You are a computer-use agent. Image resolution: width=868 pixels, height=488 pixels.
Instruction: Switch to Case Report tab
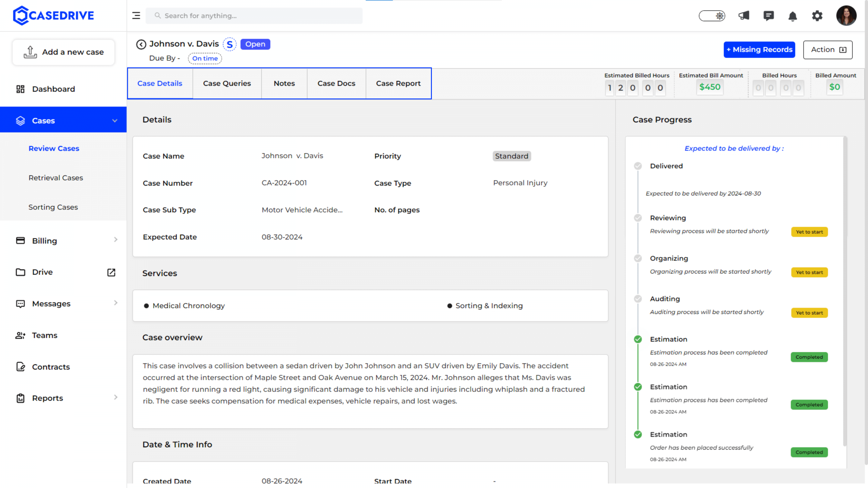[398, 83]
